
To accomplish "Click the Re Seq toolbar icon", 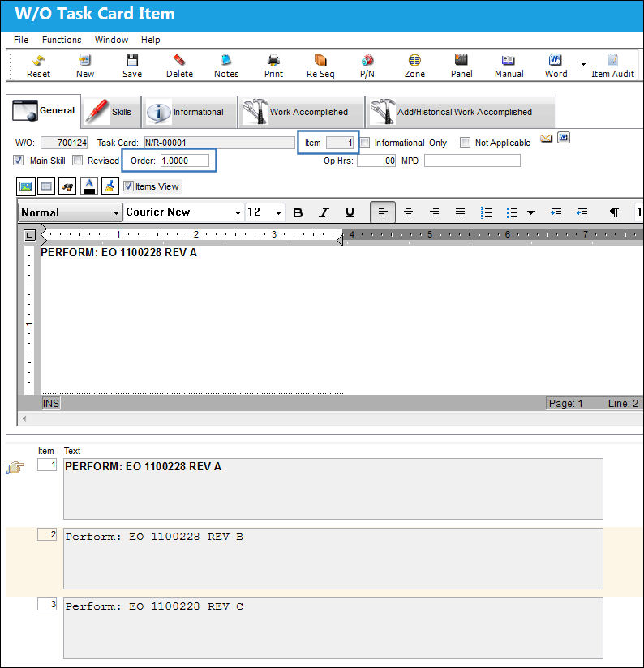I will pos(320,66).
